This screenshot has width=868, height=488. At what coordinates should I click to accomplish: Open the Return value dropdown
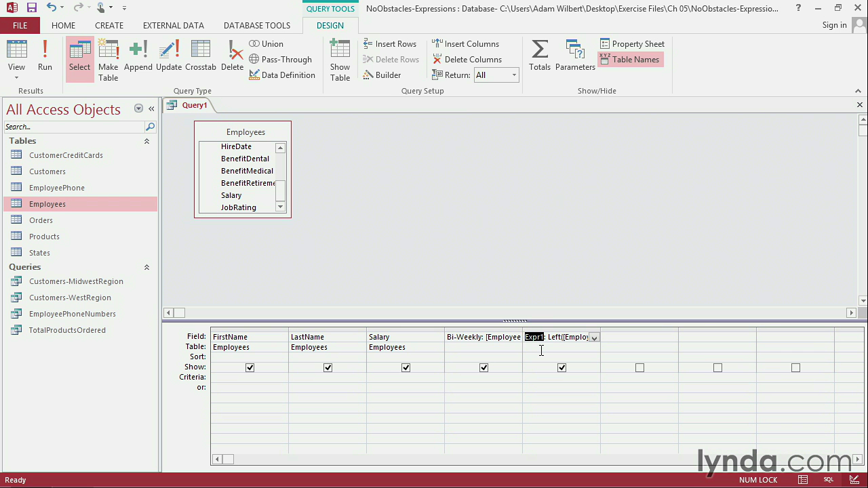[x=513, y=75]
